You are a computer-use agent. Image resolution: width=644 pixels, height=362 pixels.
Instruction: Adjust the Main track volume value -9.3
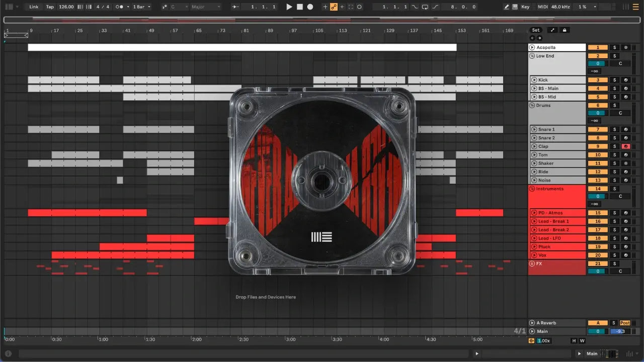(620, 331)
